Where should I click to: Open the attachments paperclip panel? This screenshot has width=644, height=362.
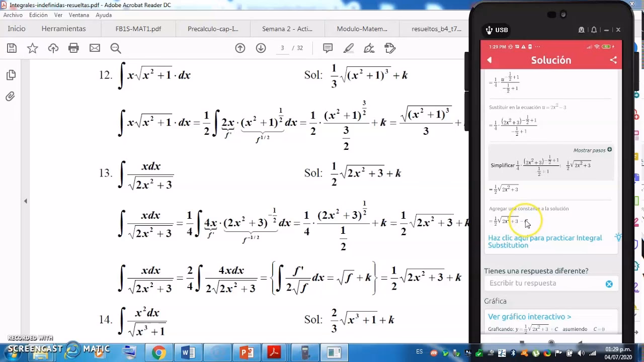tap(11, 97)
